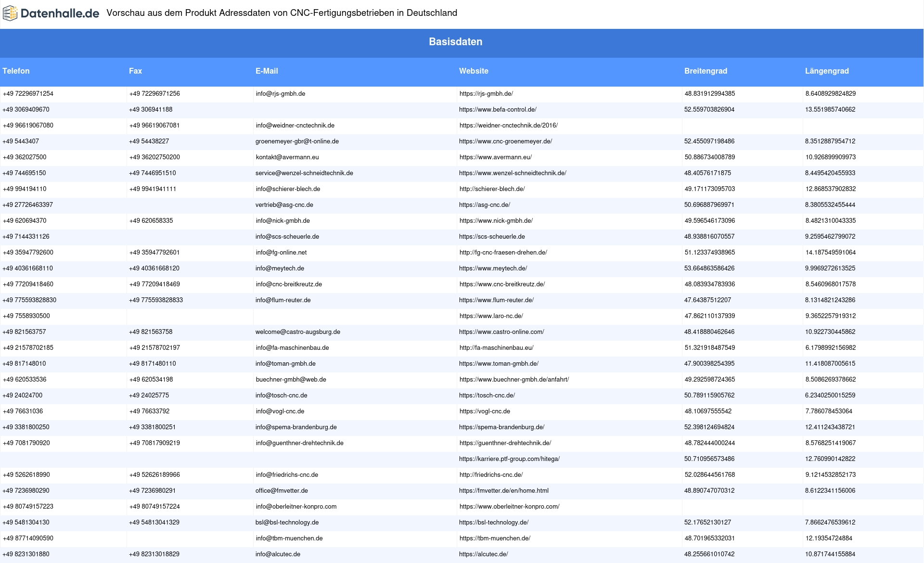The height and width of the screenshot is (563, 924).
Task: Open the https://asg-cnc.de/ link
Action: pos(485,205)
